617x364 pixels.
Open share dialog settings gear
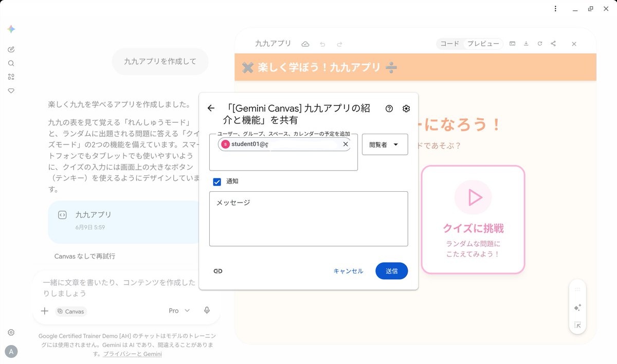tap(406, 108)
